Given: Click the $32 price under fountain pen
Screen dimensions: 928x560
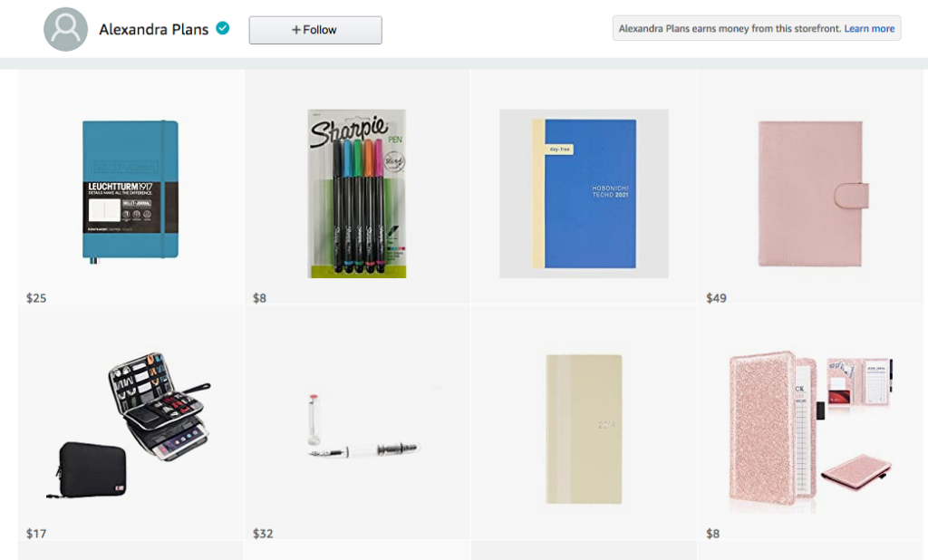Looking at the screenshot, I should (x=263, y=534).
